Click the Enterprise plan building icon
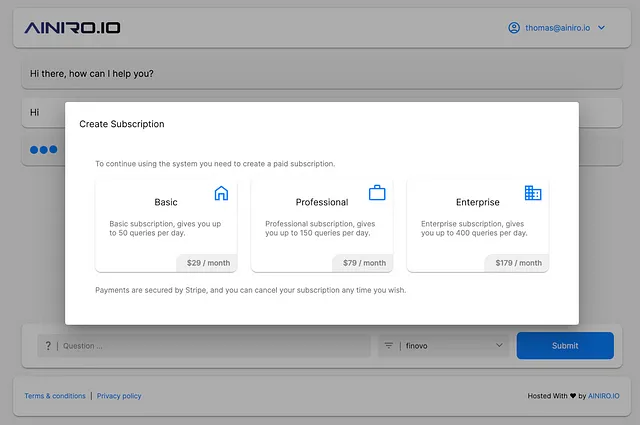640x425 pixels. 533,193
